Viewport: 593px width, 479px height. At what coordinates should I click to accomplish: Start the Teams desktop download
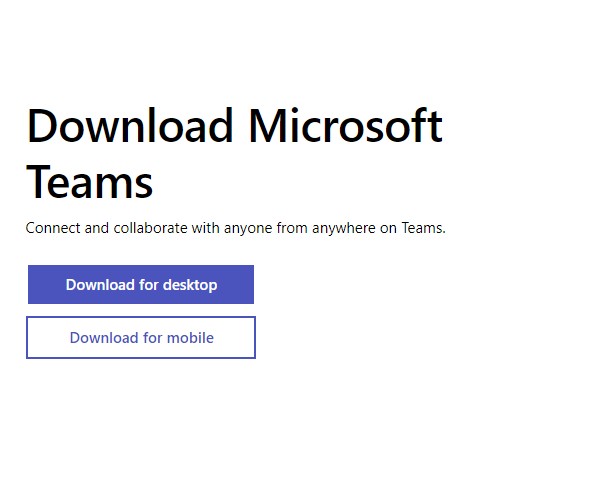[141, 284]
